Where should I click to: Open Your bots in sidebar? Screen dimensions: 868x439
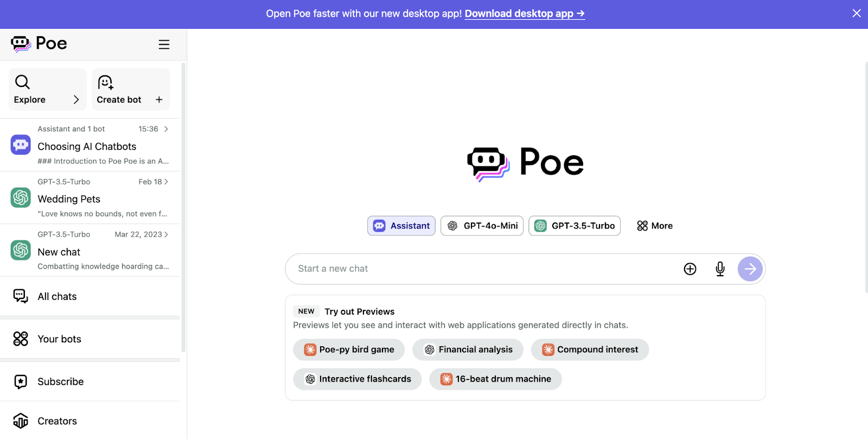59,339
